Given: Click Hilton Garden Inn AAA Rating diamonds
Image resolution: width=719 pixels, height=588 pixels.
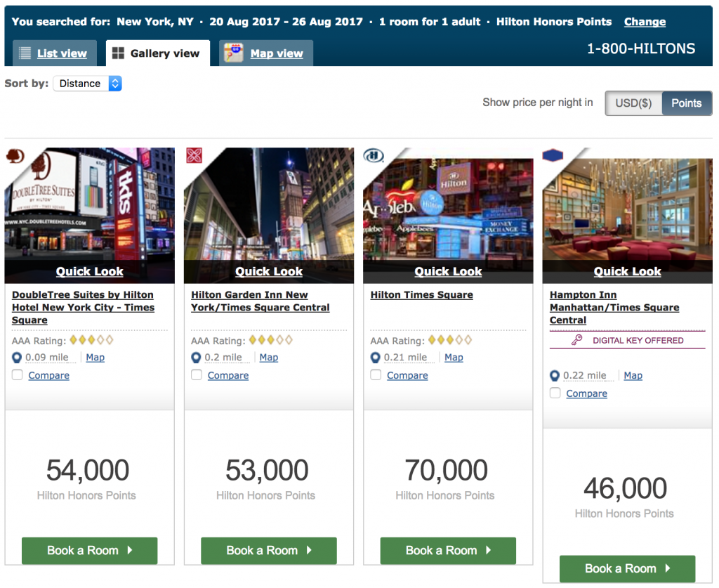Looking at the screenshot, I should tap(270, 340).
